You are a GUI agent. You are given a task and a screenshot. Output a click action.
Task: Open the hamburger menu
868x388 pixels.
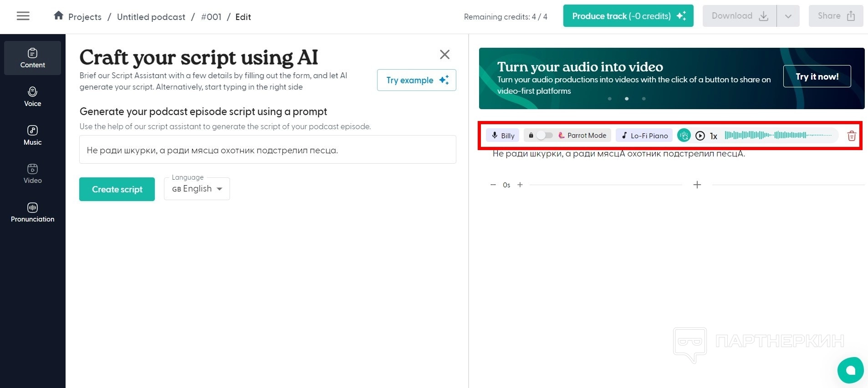(23, 16)
